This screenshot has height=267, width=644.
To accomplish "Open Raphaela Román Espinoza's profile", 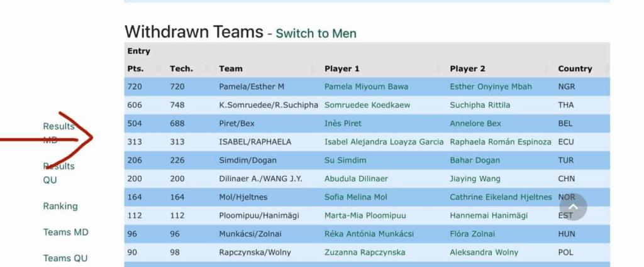I will click(x=501, y=142).
